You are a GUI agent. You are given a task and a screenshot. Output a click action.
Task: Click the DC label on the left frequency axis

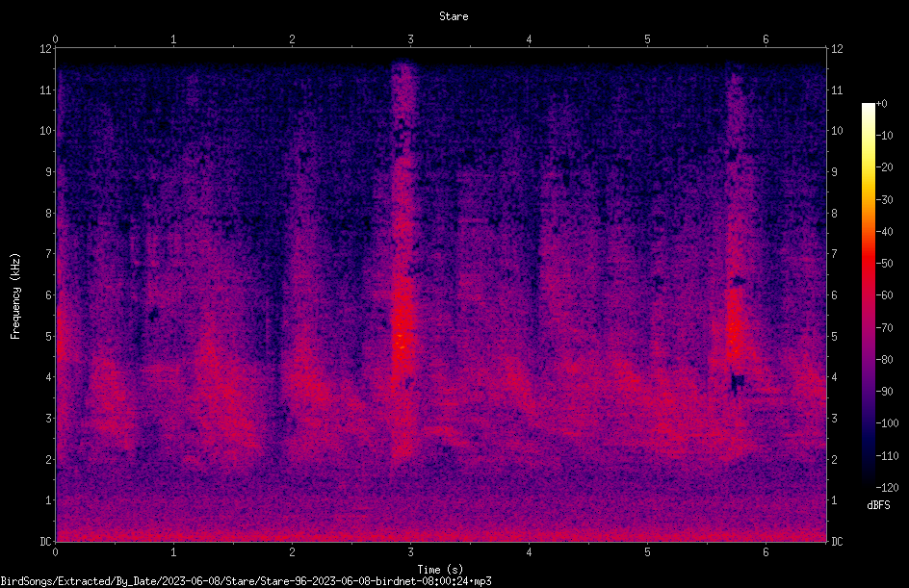[x=46, y=541]
